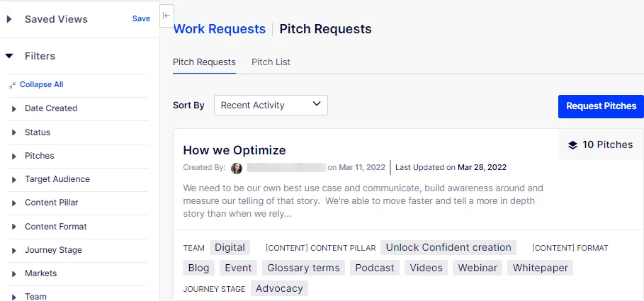The image size is (644, 301).
Task: Click the creator's avatar photo
Action: point(237,168)
